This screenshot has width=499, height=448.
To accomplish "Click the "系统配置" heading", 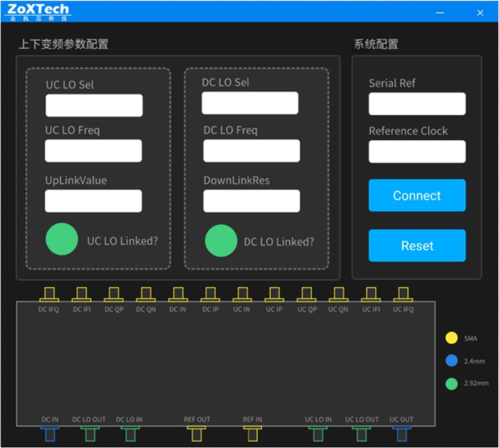I will [376, 44].
